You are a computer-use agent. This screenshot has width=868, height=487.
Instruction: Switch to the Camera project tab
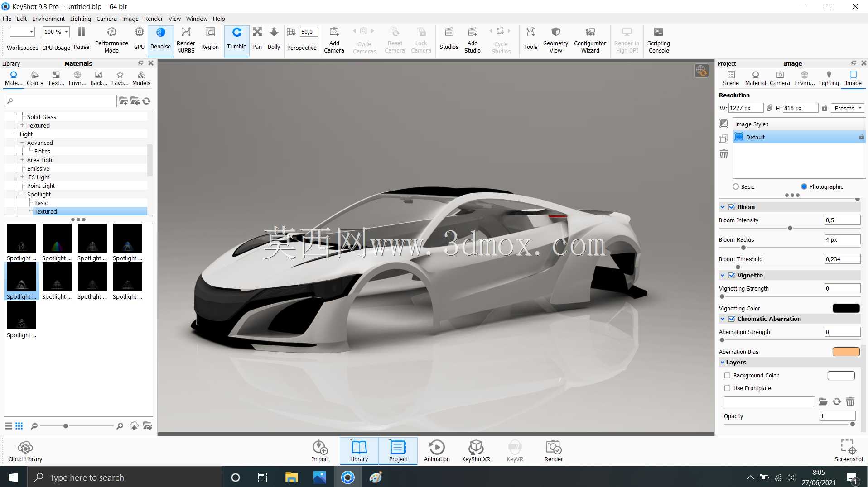779,78
